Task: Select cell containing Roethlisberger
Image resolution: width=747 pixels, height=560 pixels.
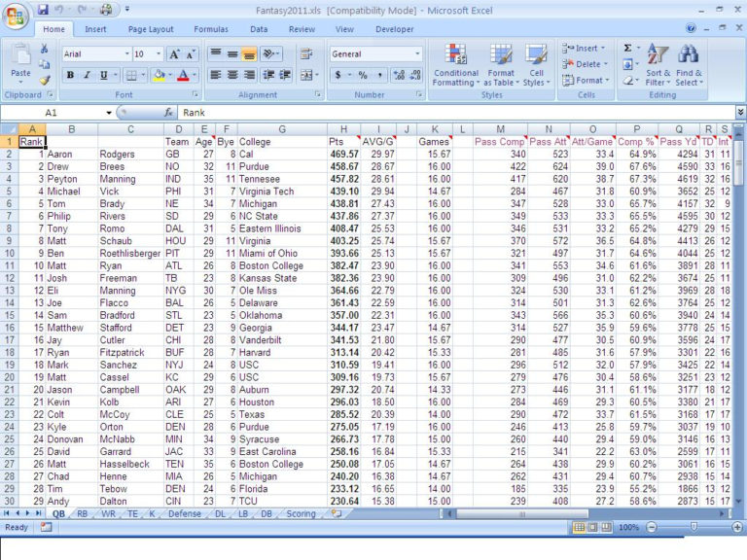Action: (x=130, y=254)
